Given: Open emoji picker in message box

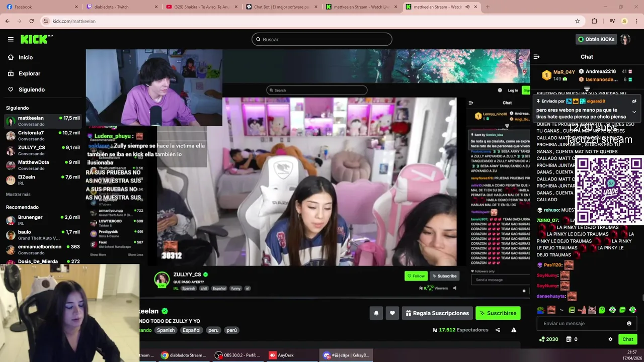Looking at the screenshot, I should (629, 323).
